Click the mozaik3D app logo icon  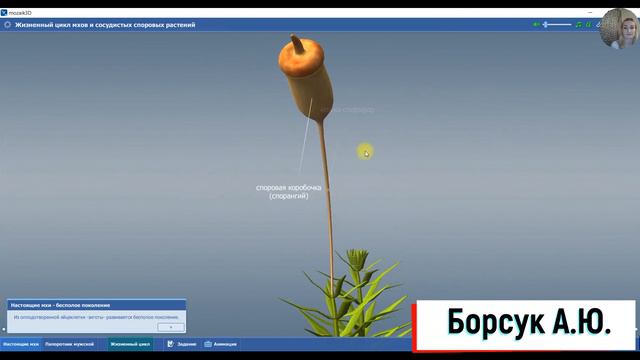point(4,13)
